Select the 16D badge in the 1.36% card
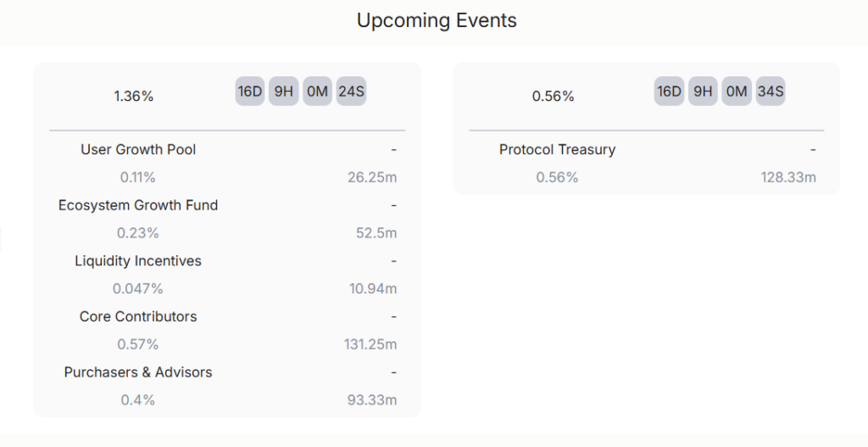The image size is (868, 447). [x=250, y=92]
